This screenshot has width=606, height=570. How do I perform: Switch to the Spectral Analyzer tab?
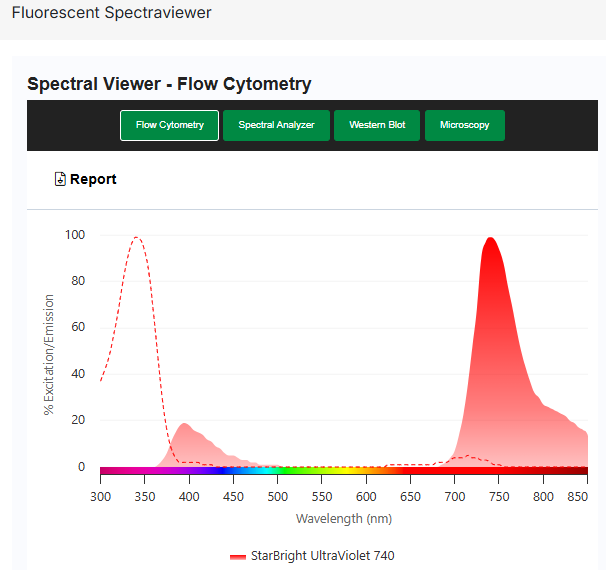pos(276,125)
